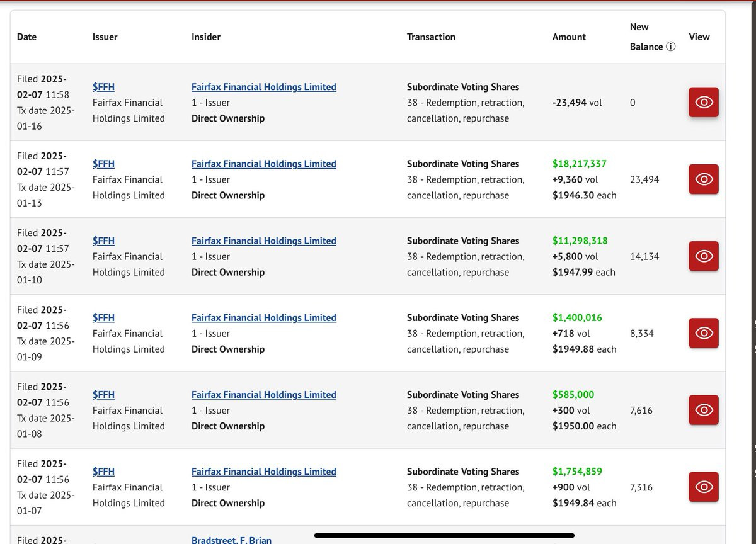Open $FFH ticker in the 2025-01-09 row
Viewport: 756px width, 544px height.
(103, 317)
